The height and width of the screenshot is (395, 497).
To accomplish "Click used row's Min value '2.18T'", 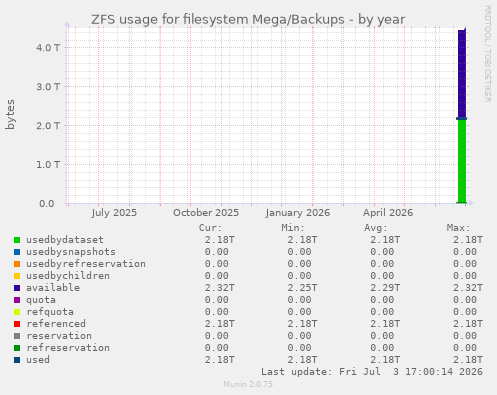I will pos(302,360).
